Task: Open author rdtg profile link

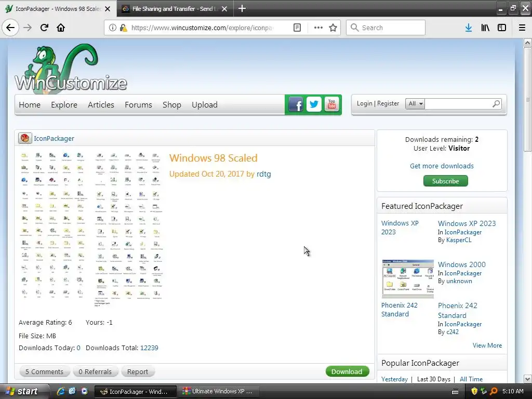Action: click(263, 174)
